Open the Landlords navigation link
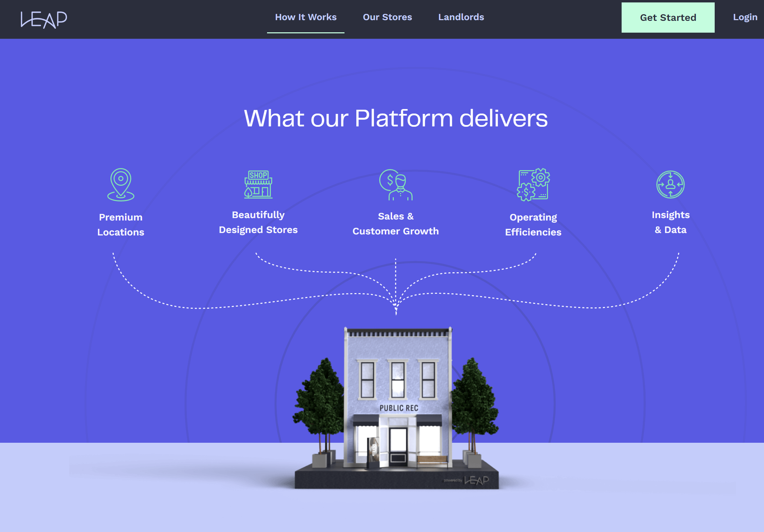 pyautogui.click(x=461, y=17)
